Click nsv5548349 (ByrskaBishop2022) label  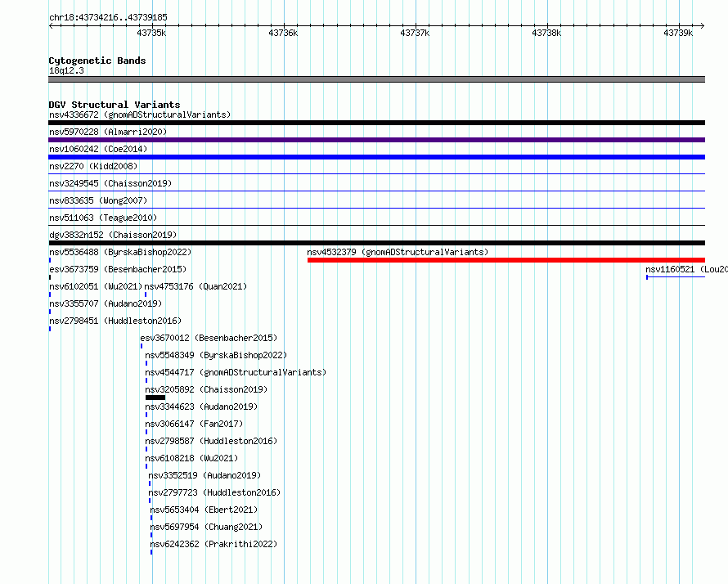217,355
